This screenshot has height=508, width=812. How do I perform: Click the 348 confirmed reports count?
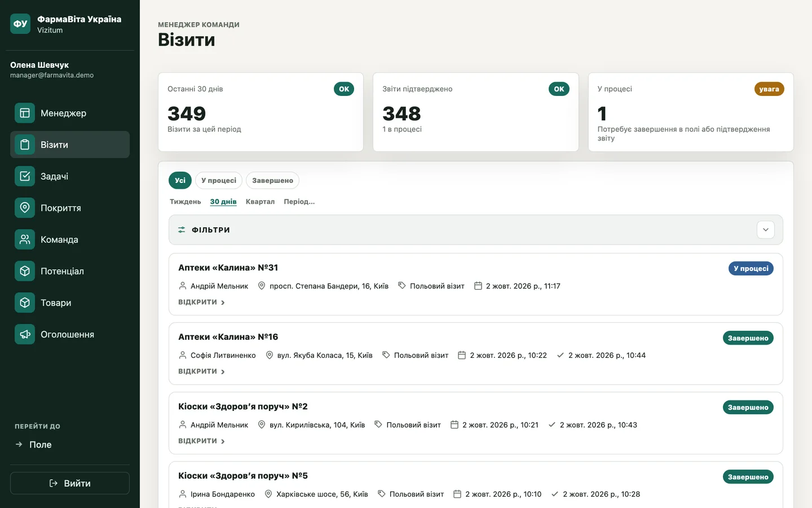coord(401,113)
